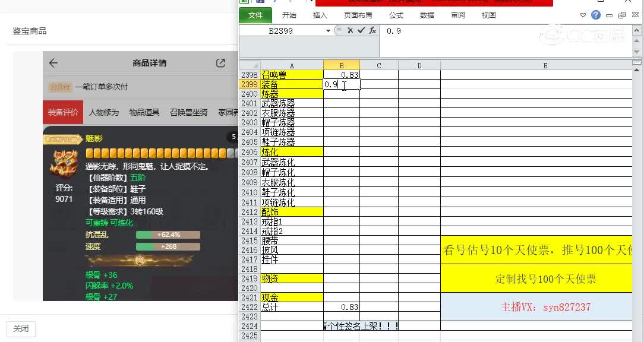
Task: Select row header 2398
Action: (x=250, y=75)
